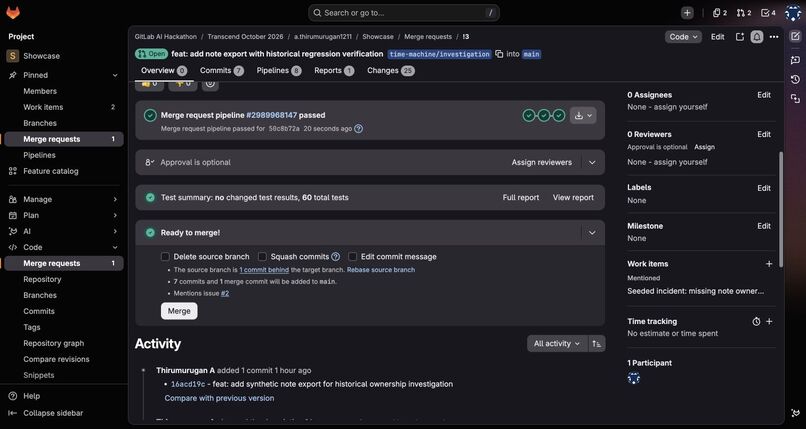Open Compare revisions in sidebar
This screenshot has width=806, height=429.
tap(56, 359)
